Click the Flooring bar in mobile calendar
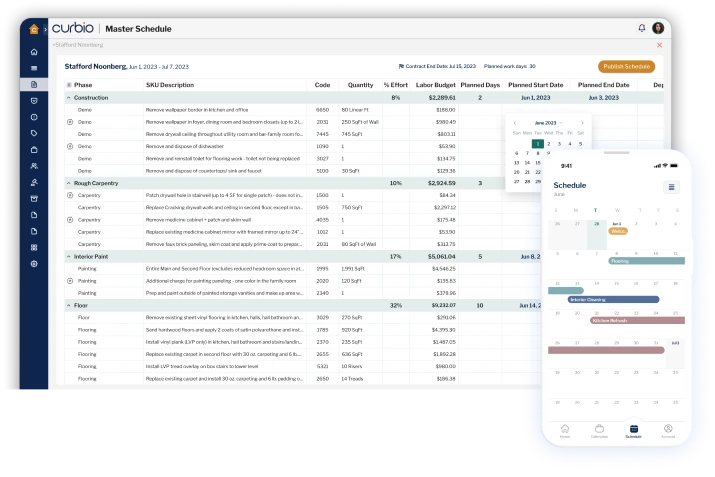 tap(646, 260)
